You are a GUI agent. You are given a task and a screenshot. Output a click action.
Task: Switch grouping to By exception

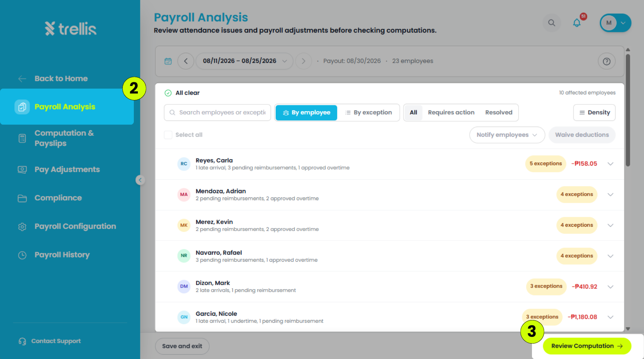point(368,113)
